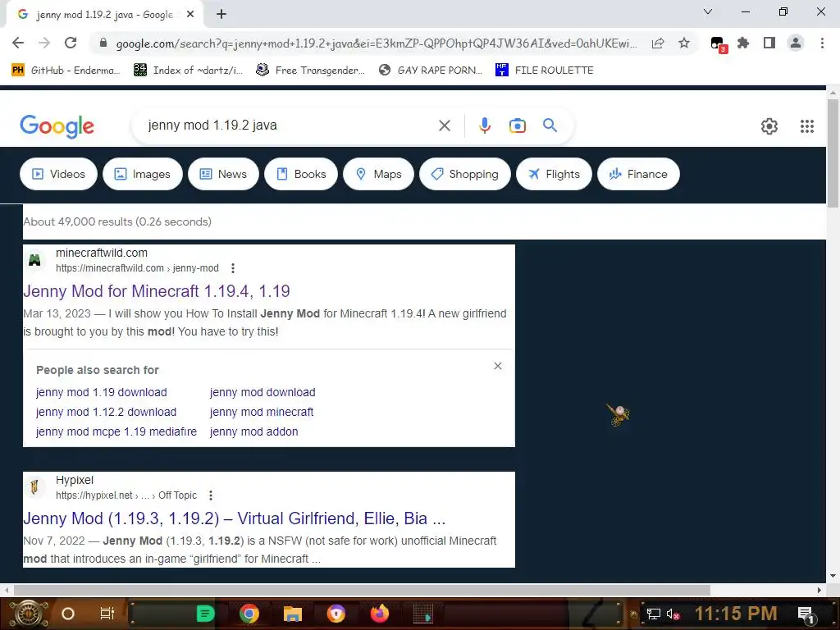Open the tab search chevron
This screenshot has height=630, width=840.
(708, 11)
